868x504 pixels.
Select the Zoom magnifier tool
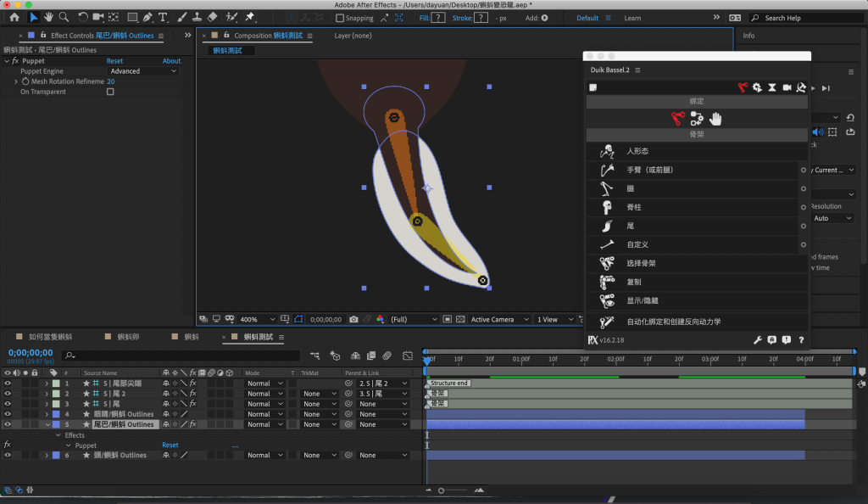pos(64,17)
